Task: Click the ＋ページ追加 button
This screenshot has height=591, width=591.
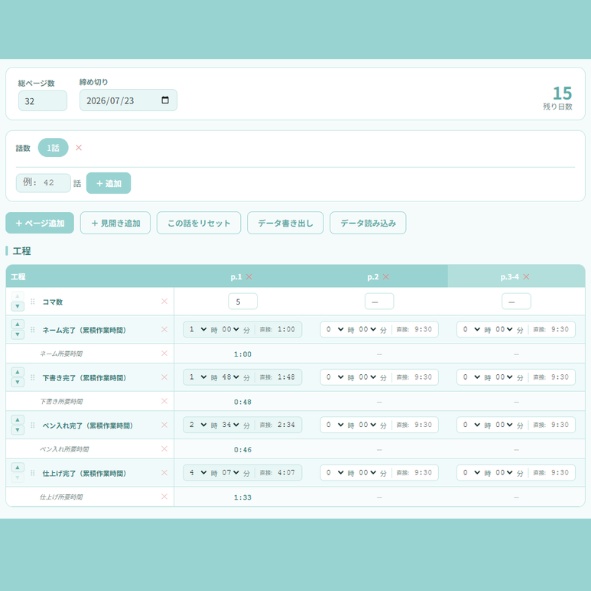Action: pos(40,223)
